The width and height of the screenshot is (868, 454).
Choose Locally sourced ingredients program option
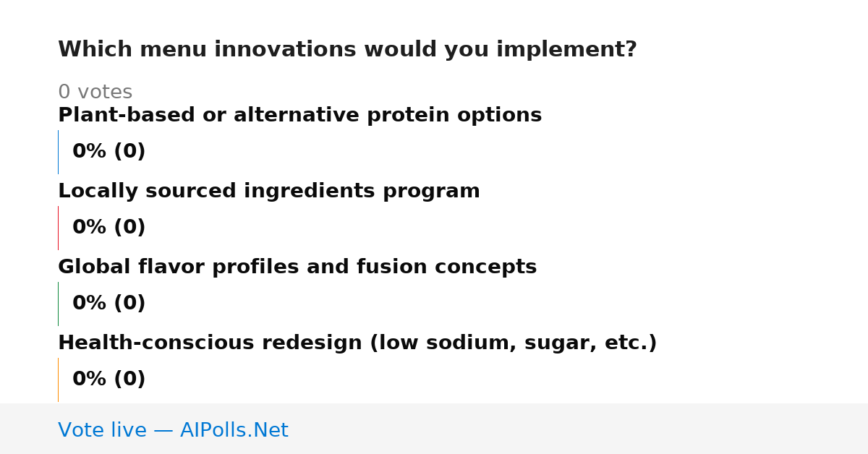[269, 191]
